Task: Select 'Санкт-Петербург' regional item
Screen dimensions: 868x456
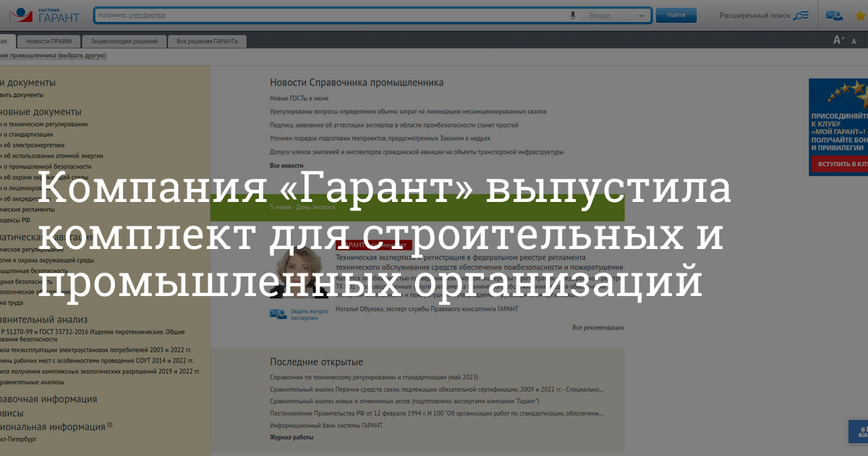Action: (18, 439)
